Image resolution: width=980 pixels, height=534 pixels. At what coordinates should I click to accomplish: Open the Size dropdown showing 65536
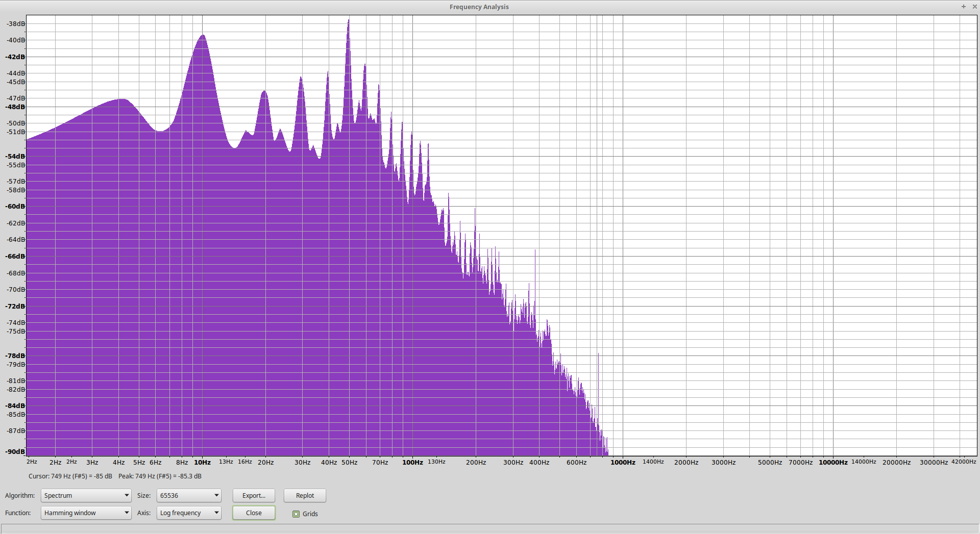189,495
